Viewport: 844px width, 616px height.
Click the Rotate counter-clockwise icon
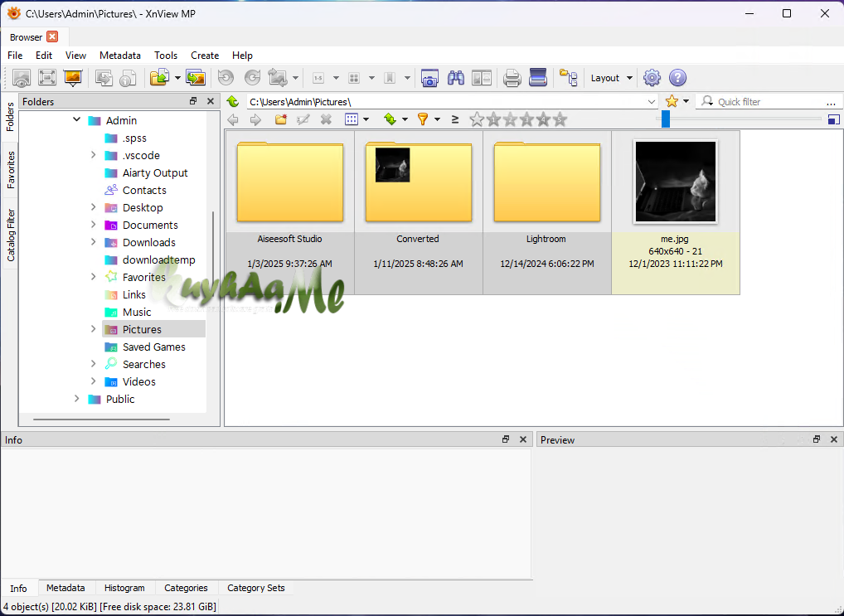coord(226,78)
